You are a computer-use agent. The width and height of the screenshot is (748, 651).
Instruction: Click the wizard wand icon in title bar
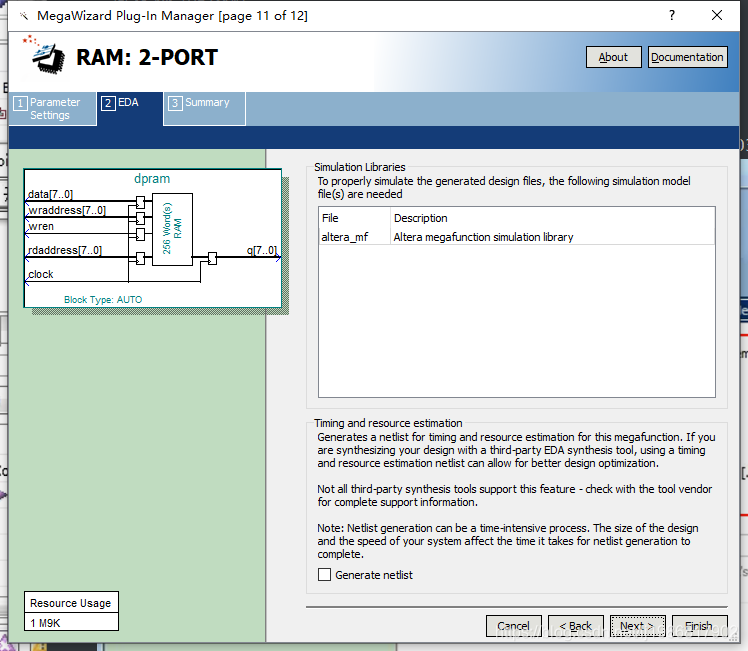[24, 16]
